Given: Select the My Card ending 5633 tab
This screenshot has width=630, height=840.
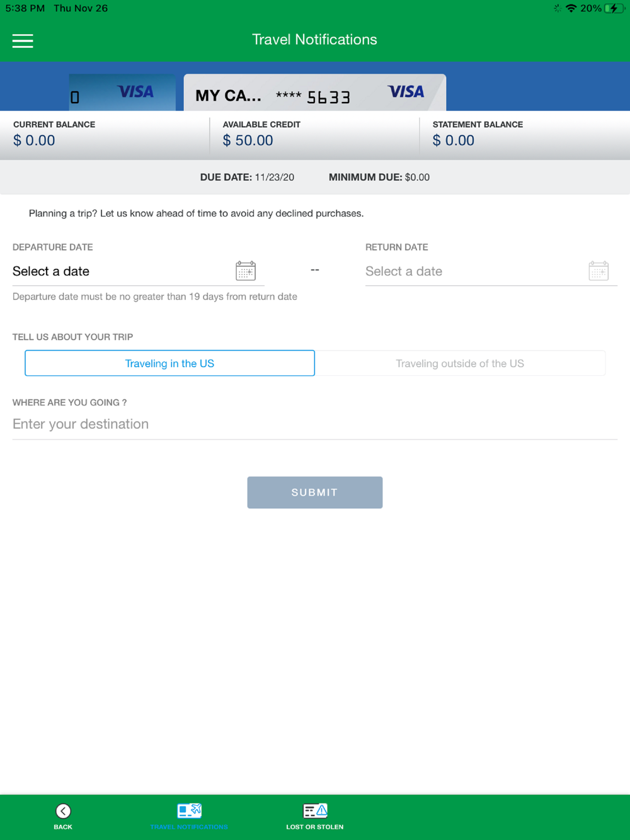Looking at the screenshot, I should click(315, 93).
